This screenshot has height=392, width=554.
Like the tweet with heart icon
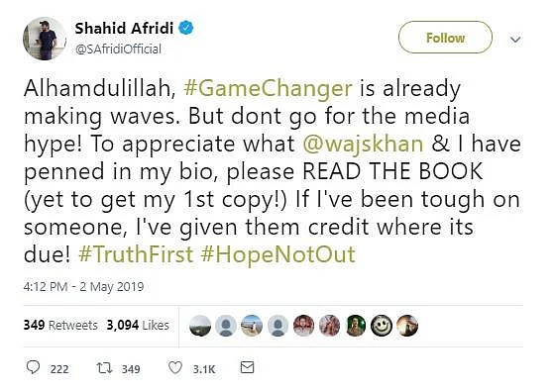[175, 367]
